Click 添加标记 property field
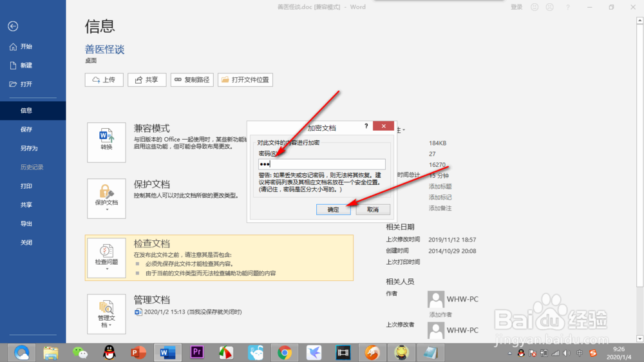 pyautogui.click(x=440, y=197)
